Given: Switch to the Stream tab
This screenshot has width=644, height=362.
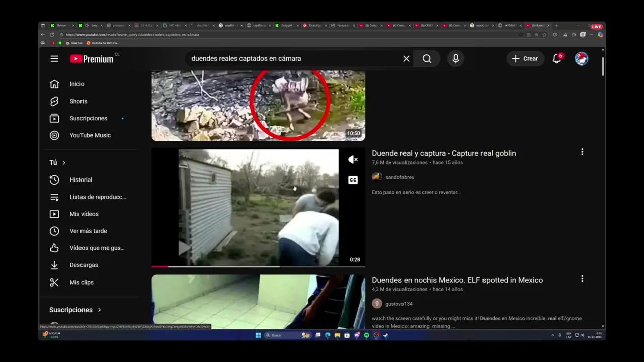Looking at the screenshot, I should point(62,25).
